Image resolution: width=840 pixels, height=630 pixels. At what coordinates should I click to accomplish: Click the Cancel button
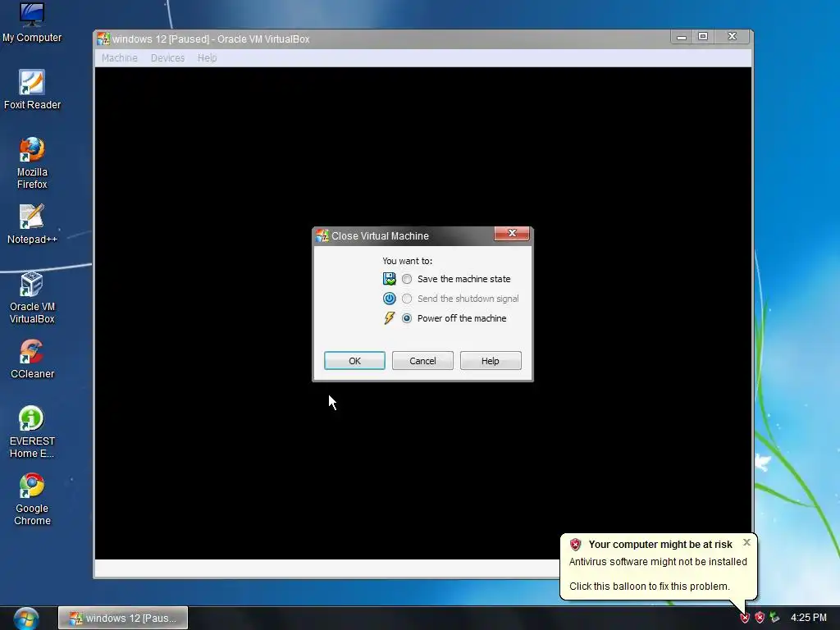pos(422,361)
